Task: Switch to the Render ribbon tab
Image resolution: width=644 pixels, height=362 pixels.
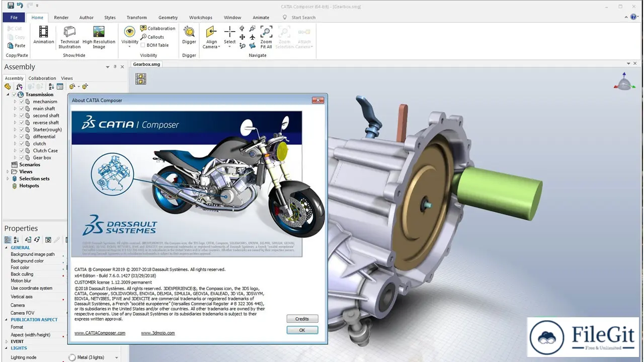Action: pyautogui.click(x=61, y=17)
